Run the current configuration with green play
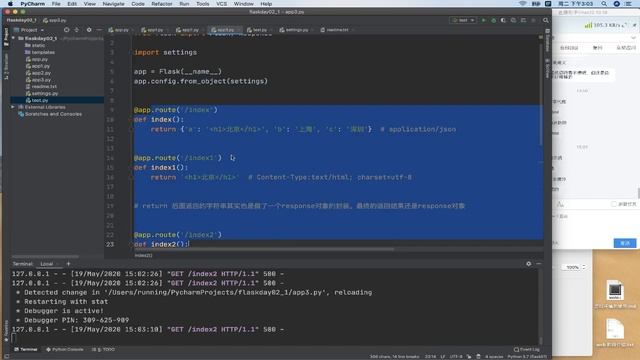The width and height of the screenshot is (640, 360). [x=484, y=20]
